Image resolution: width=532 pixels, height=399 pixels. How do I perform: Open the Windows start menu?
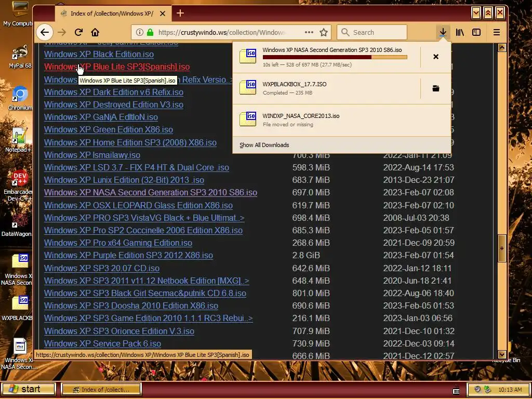click(x=28, y=389)
